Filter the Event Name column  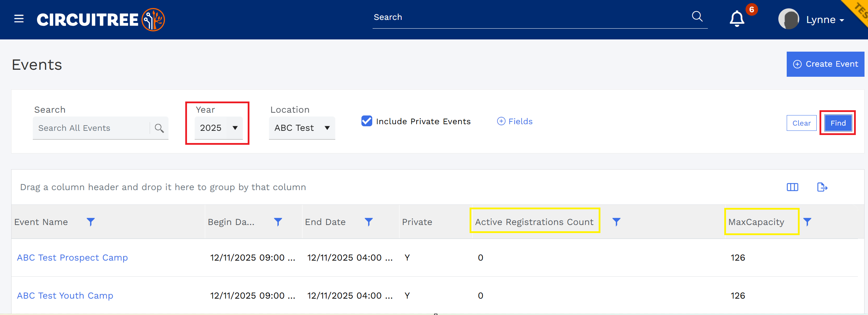tap(91, 222)
